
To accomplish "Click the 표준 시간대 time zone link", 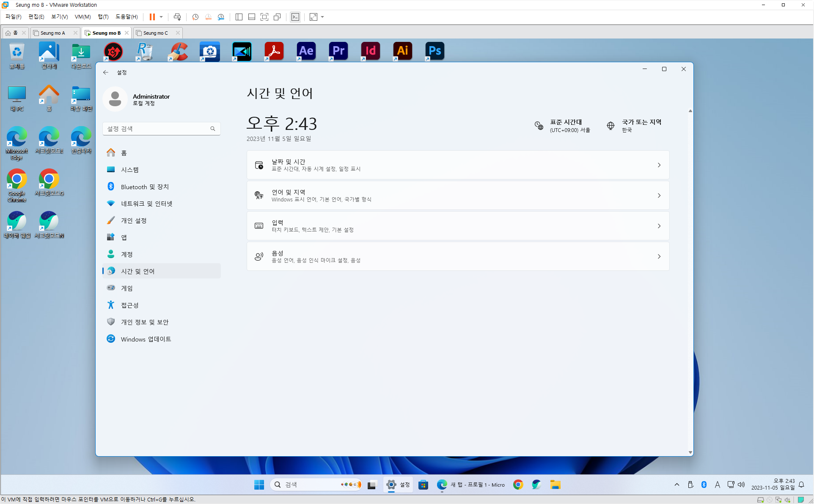I will pos(566,126).
